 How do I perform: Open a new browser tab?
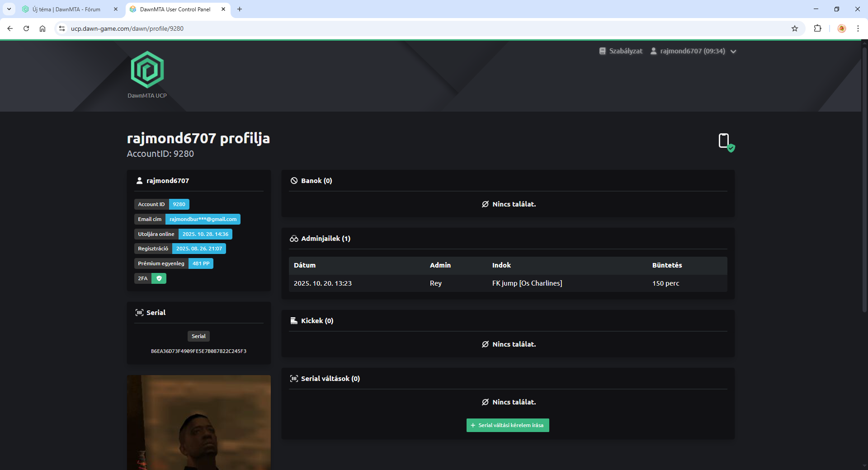(240, 9)
